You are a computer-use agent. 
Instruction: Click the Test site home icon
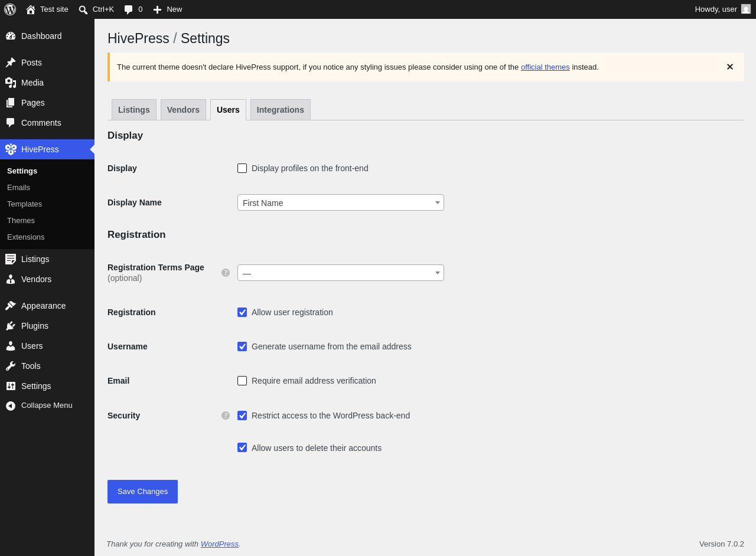tap(31, 9)
